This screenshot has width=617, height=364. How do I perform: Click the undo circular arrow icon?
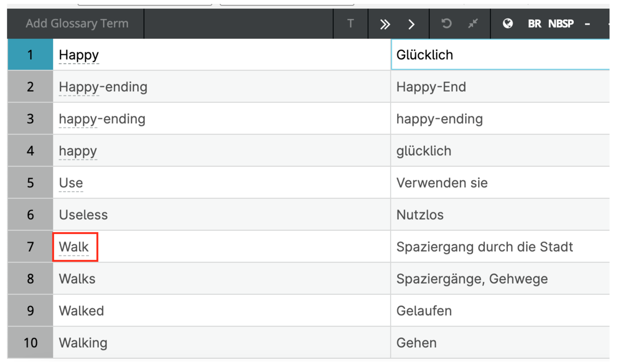point(446,24)
